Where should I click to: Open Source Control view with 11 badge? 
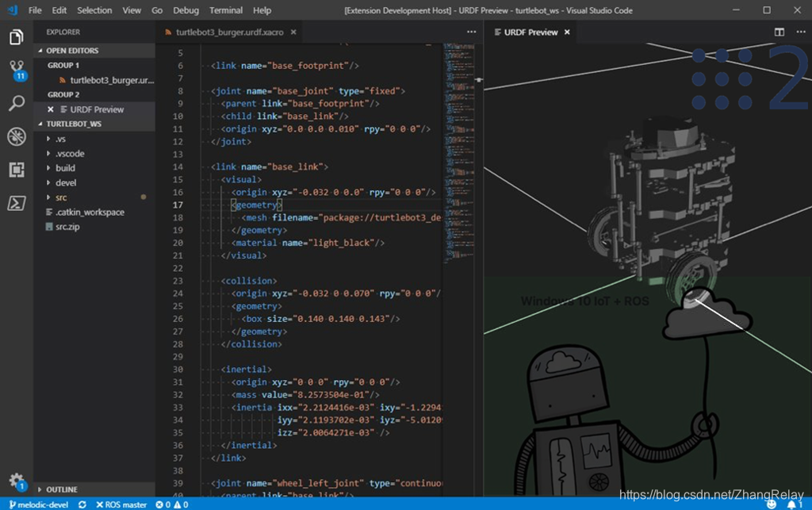click(x=17, y=71)
